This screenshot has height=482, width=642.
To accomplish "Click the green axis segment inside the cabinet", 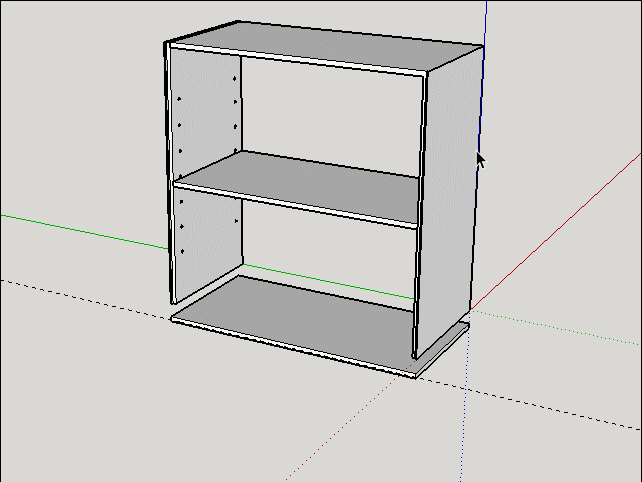I will coord(329,282).
